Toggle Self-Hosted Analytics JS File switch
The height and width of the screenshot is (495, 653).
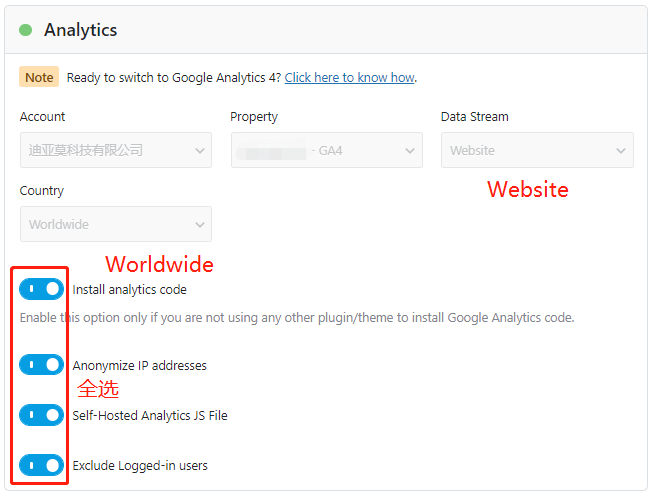click(x=42, y=415)
